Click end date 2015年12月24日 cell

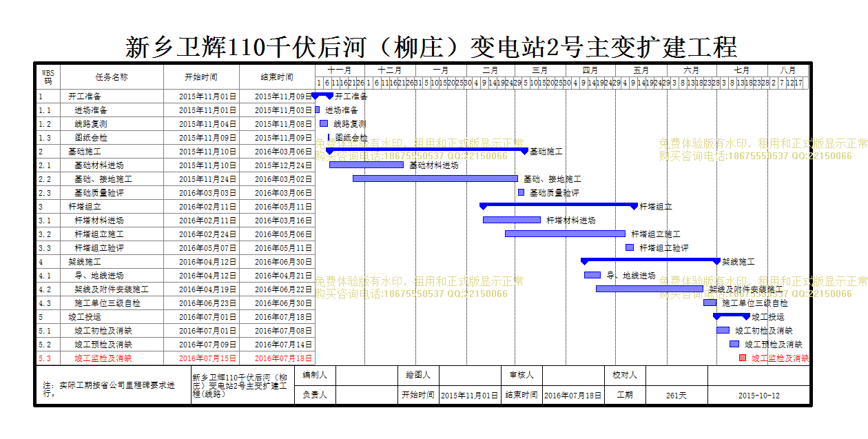coord(278,165)
